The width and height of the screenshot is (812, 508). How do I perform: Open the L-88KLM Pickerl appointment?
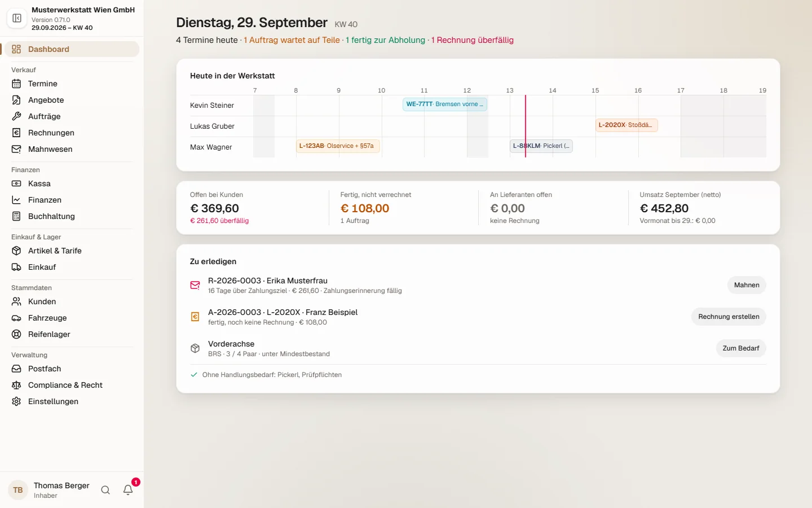(x=541, y=146)
